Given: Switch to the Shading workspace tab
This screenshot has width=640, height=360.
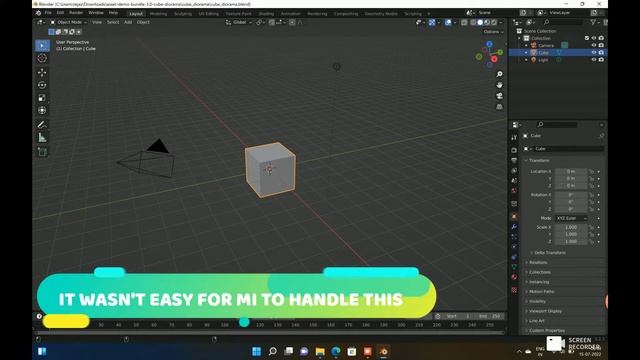Looking at the screenshot, I should [x=266, y=14].
